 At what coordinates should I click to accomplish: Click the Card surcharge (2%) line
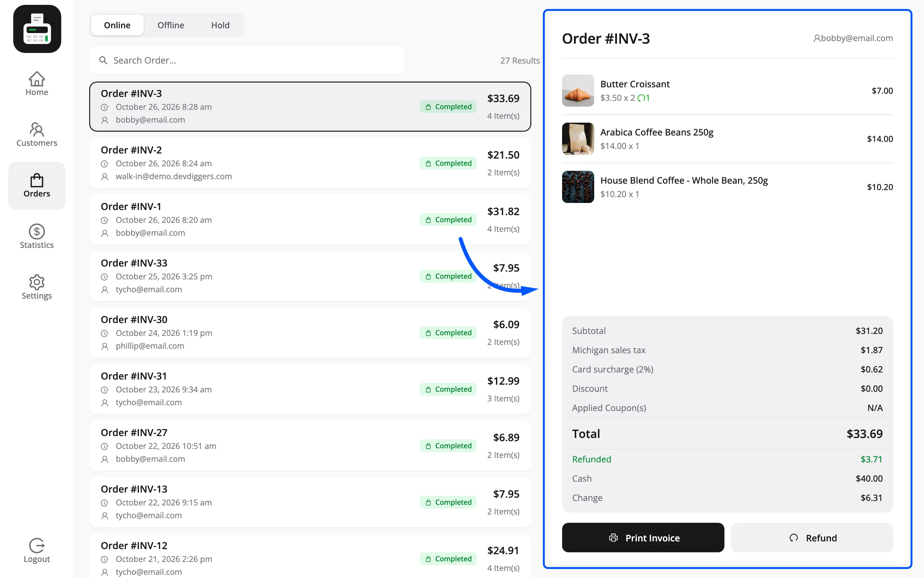click(x=727, y=369)
